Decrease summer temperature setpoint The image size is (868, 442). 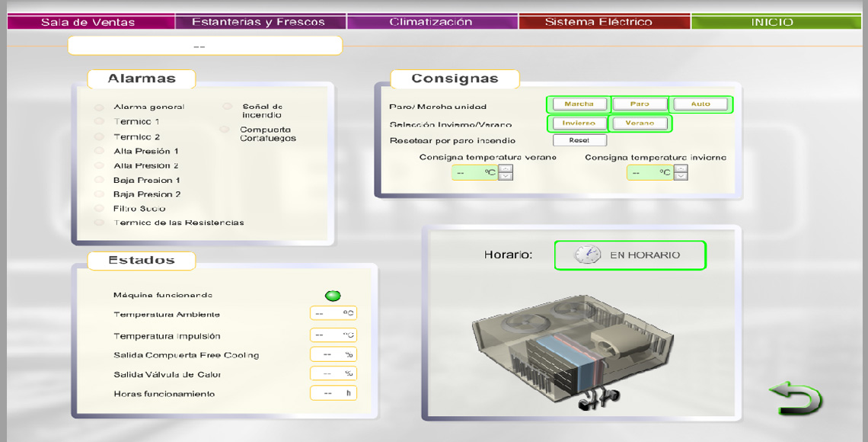[506, 177]
